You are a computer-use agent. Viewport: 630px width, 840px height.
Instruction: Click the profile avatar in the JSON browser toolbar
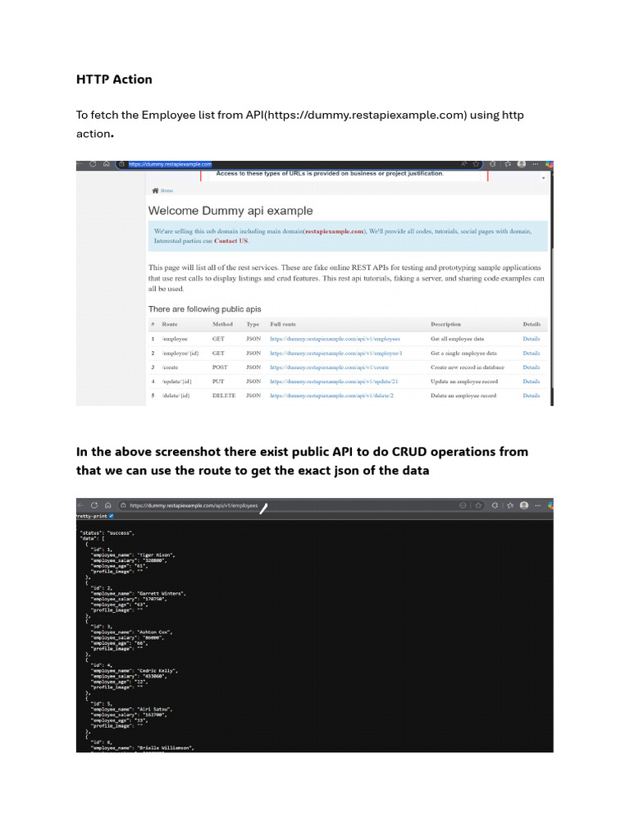524,505
